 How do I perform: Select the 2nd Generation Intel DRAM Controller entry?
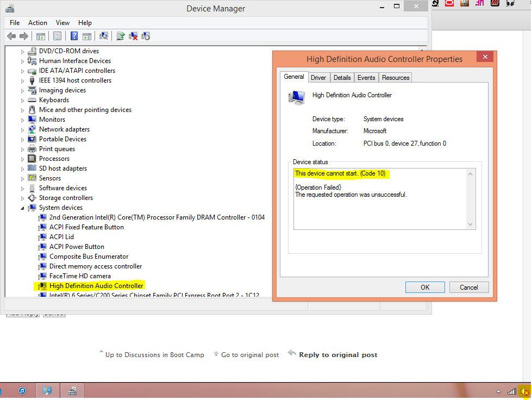coord(157,217)
